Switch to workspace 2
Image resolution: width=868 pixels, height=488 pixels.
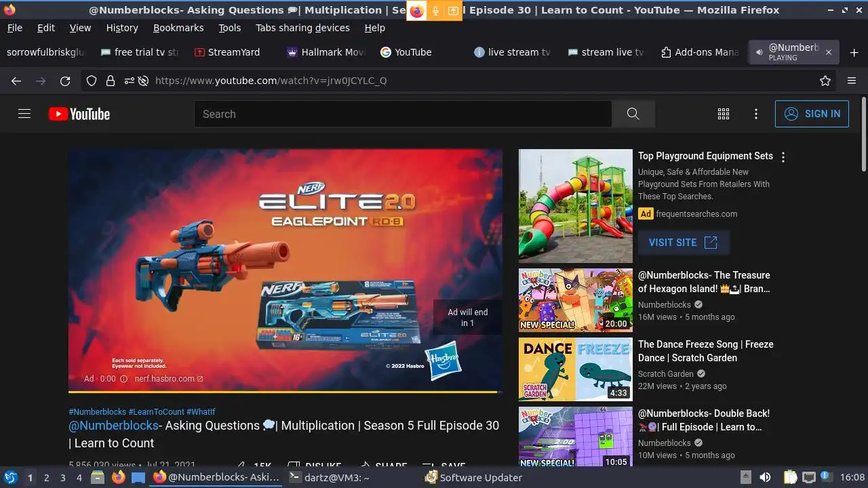[46, 477]
